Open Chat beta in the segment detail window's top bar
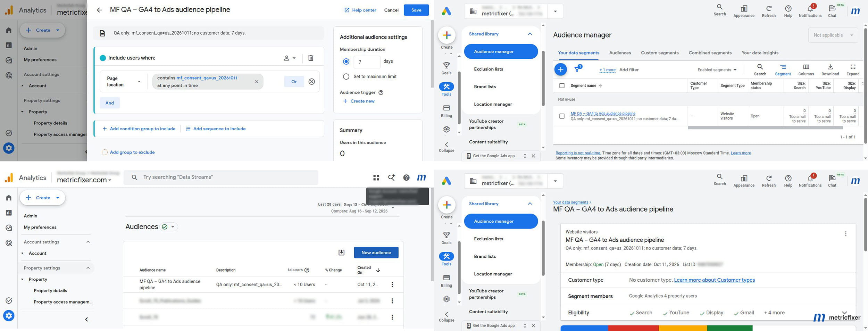868x331 pixels. [832, 180]
